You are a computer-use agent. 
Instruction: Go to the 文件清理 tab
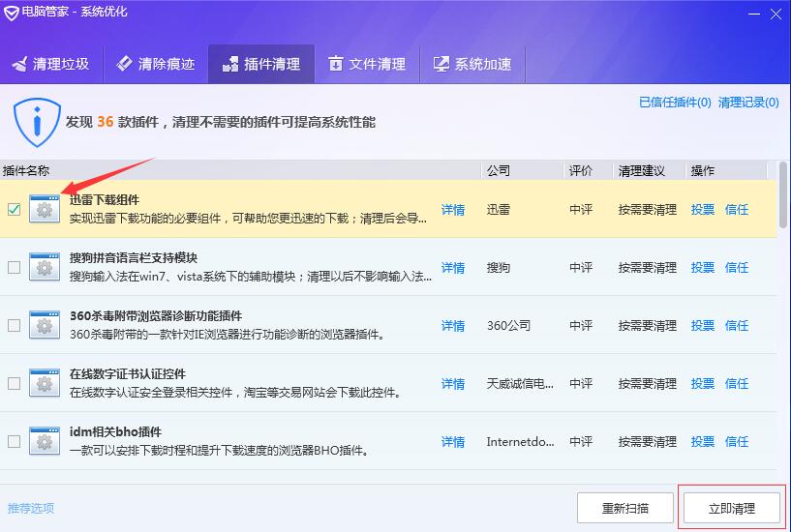(366, 64)
